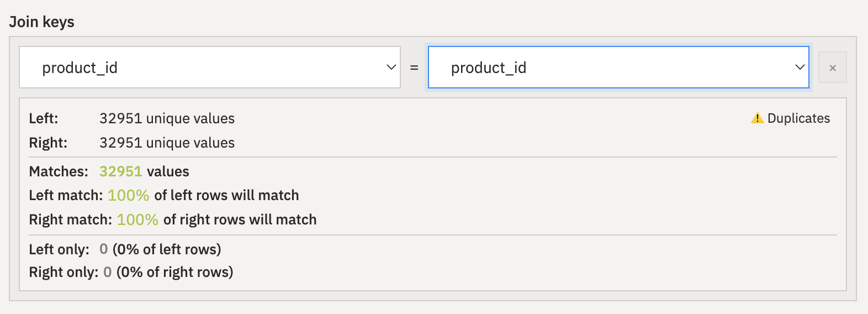This screenshot has height=314, width=868.
Task: Click the Duplicates warning label text
Action: click(x=798, y=118)
